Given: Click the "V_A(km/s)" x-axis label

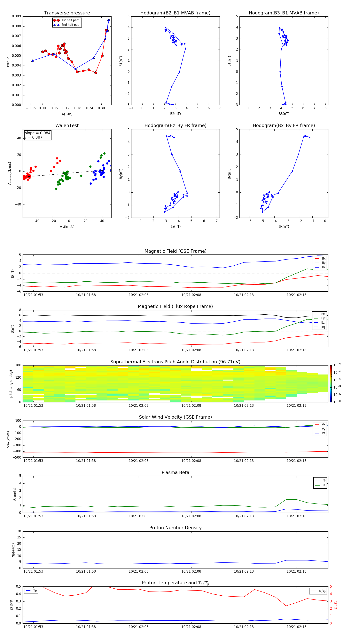Looking at the screenshot, I should [x=67, y=227].
